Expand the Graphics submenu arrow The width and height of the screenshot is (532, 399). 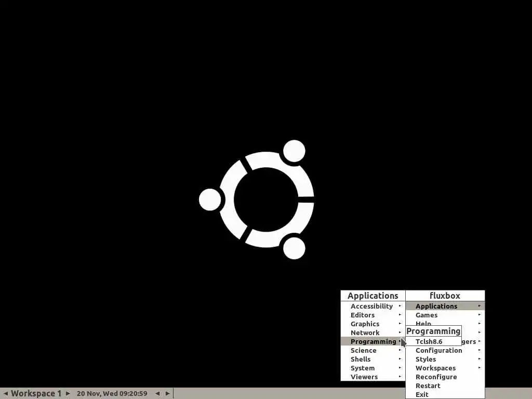pos(400,323)
